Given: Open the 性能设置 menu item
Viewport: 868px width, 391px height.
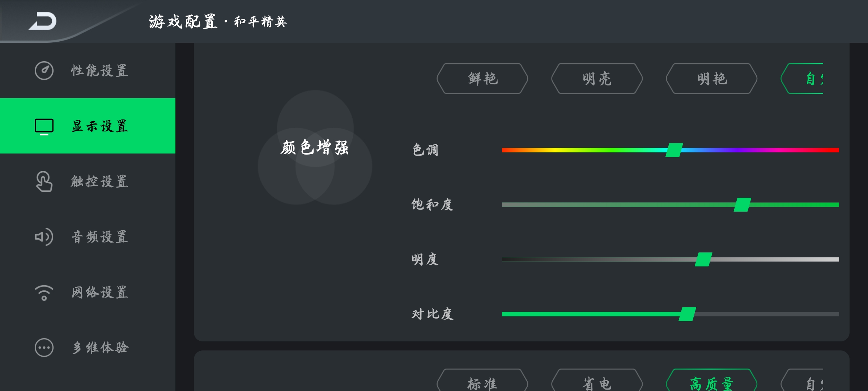Looking at the screenshot, I should pyautogui.click(x=88, y=71).
